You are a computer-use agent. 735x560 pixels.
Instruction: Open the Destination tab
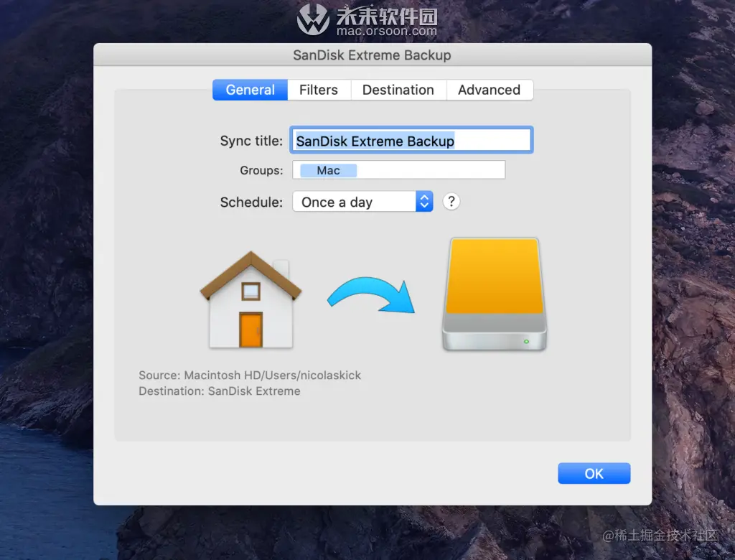[398, 90]
